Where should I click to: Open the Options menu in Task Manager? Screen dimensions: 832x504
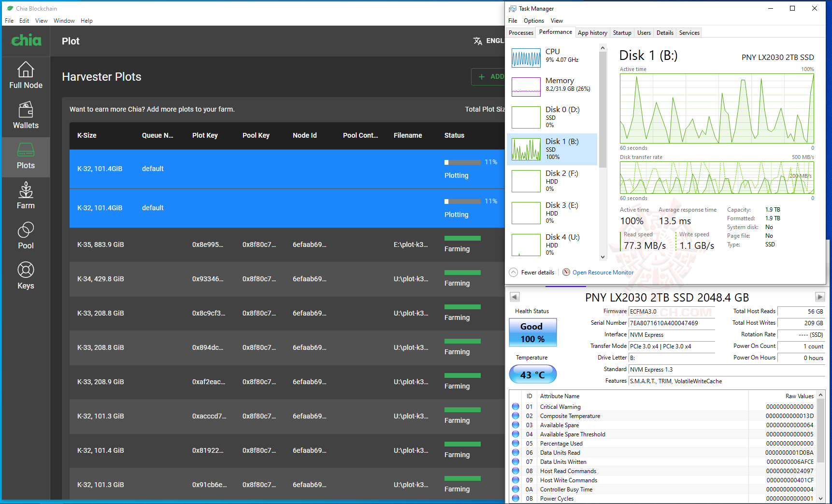pyautogui.click(x=534, y=21)
